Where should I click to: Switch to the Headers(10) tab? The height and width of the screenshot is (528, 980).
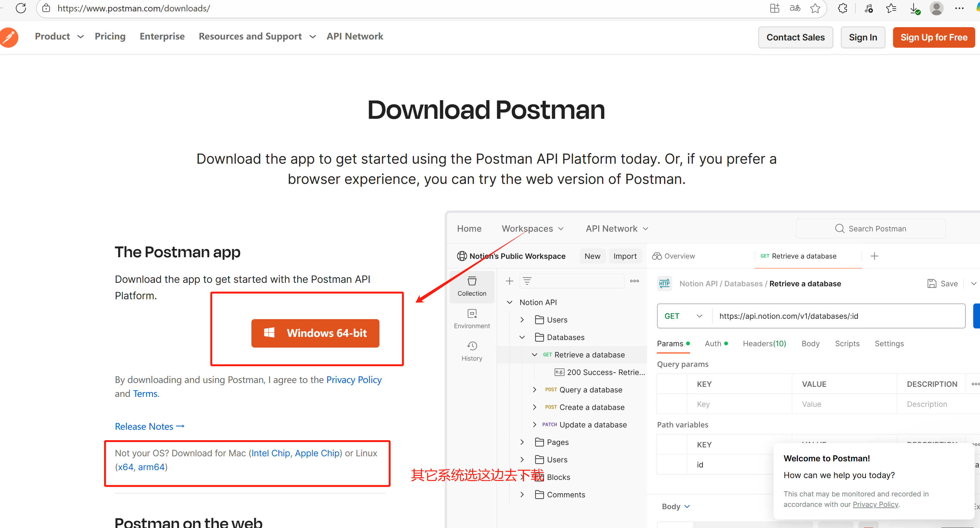pyautogui.click(x=764, y=344)
